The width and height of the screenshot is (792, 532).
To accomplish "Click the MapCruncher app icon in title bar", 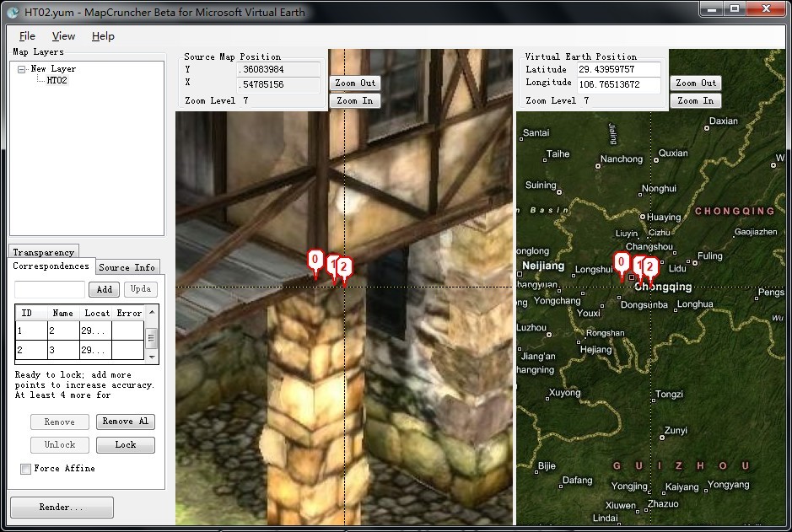I will tap(13, 12).
